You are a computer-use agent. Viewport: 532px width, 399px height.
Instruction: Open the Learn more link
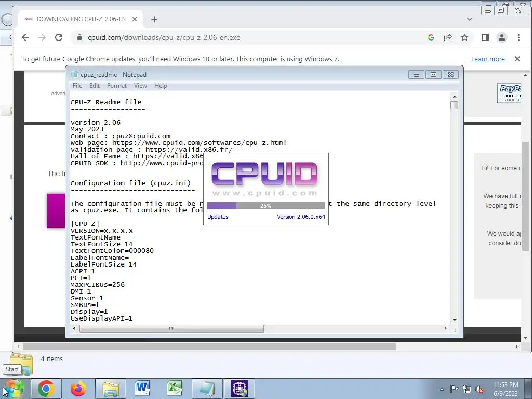point(488,59)
